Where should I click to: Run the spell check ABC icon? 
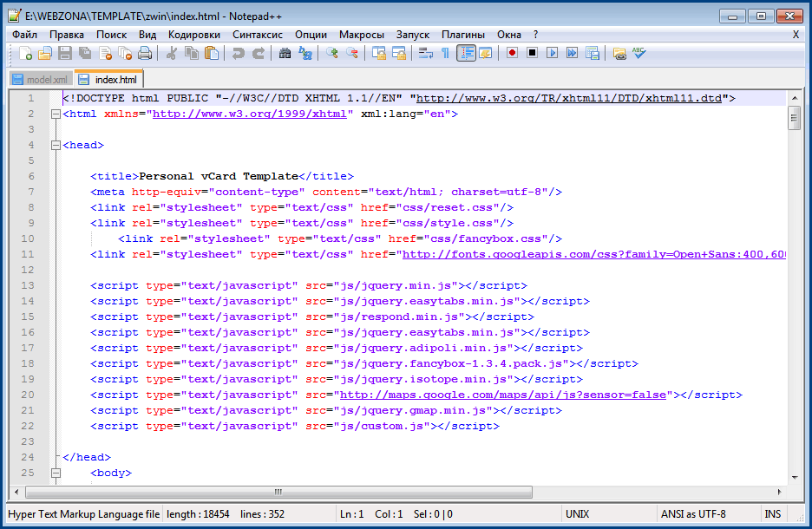coord(639,54)
